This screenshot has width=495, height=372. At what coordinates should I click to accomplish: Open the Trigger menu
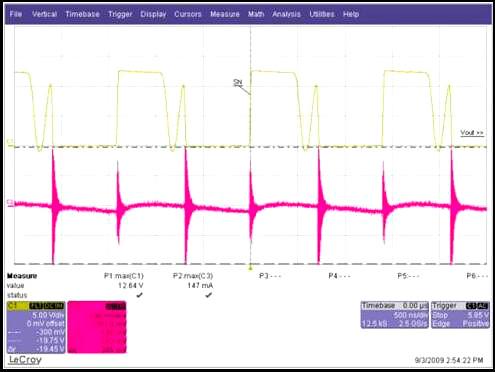[x=120, y=14]
